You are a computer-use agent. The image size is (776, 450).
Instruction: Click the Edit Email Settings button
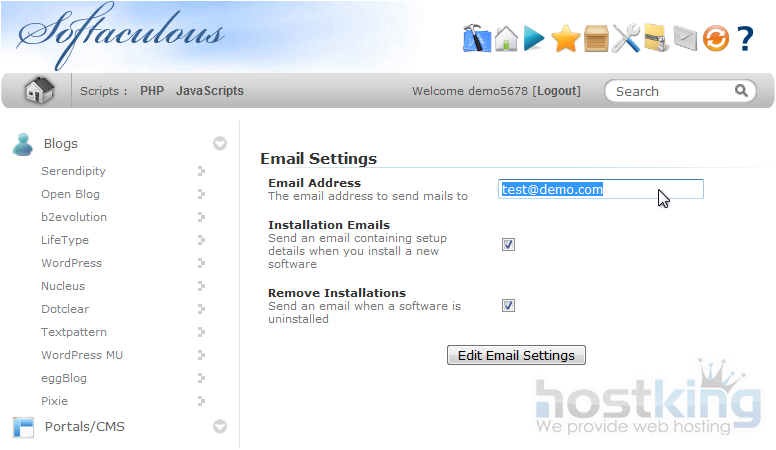[x=516, y=355]
